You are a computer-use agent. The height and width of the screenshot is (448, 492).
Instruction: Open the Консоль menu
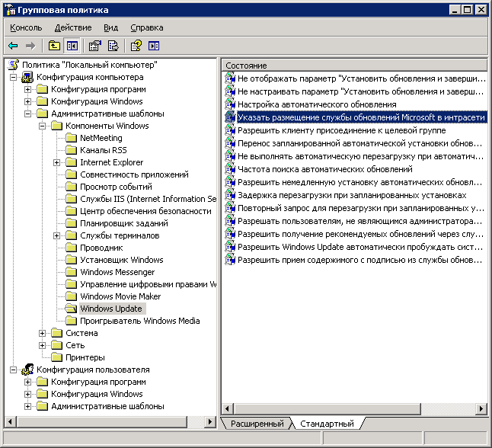pos(26,27)
